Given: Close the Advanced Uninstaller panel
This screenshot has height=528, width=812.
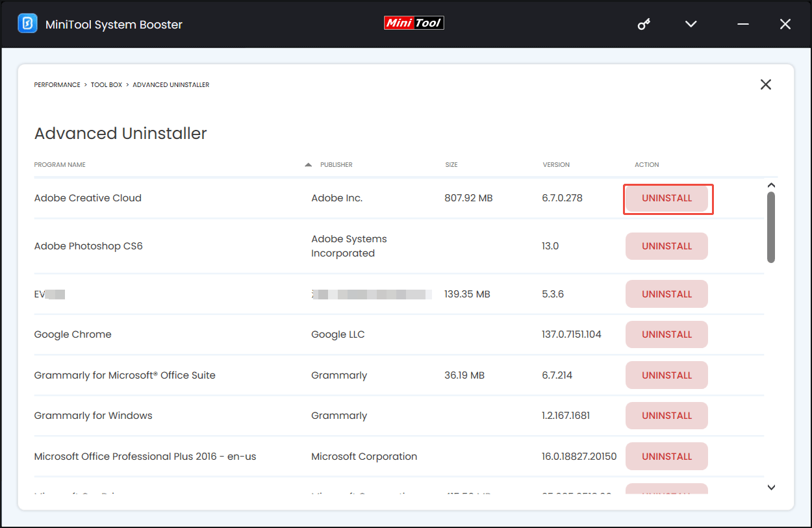Looking at the screenshot, I should pos(766,84).
